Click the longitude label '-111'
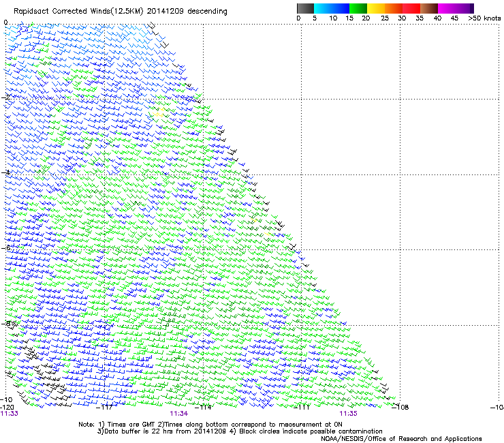Image resolution: width=504 pixels, height=443 pixels. pyautogui.click(x=302, y=408)
